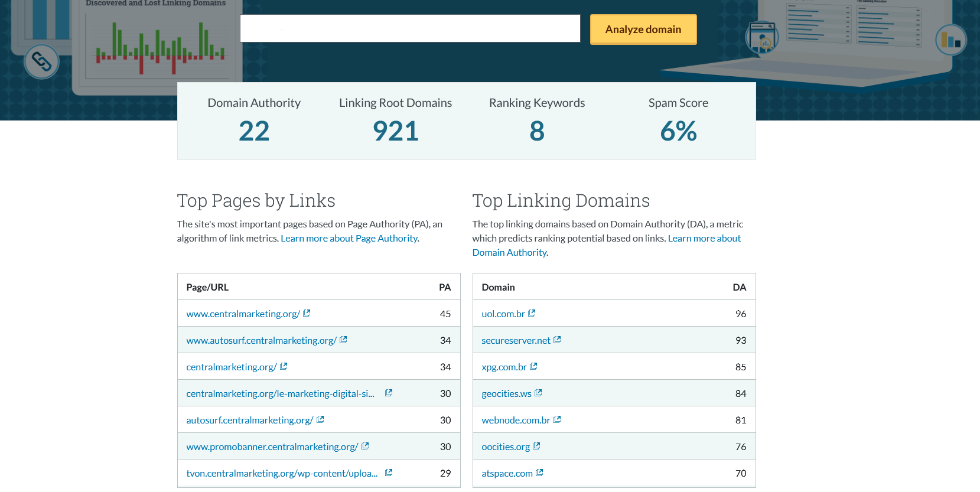The height and width of the screenshot is (492, 980).
Task: Open www.promobanner.centralmarketing.org/ link
Action: (272, 447)
